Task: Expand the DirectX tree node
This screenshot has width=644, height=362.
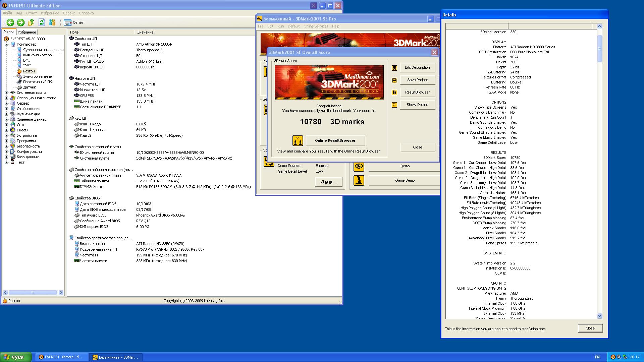Action: (6, 130)
